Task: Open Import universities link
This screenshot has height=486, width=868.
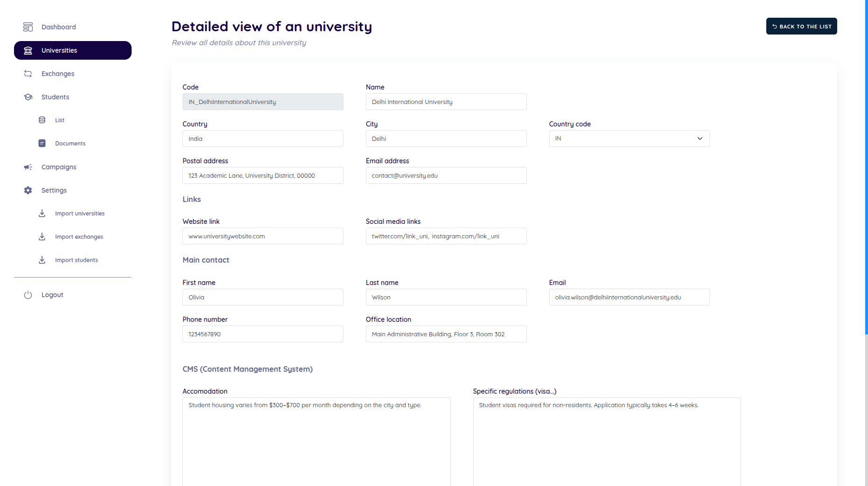Action: pyautogui.click(x=80, y=213)
